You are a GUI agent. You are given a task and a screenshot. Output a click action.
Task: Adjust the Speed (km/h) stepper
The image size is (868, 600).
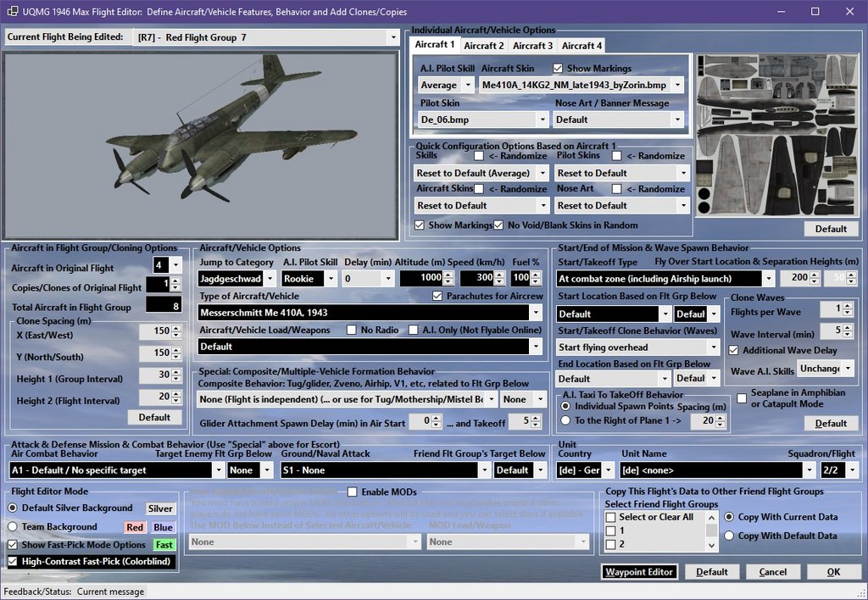click(500, 279)
